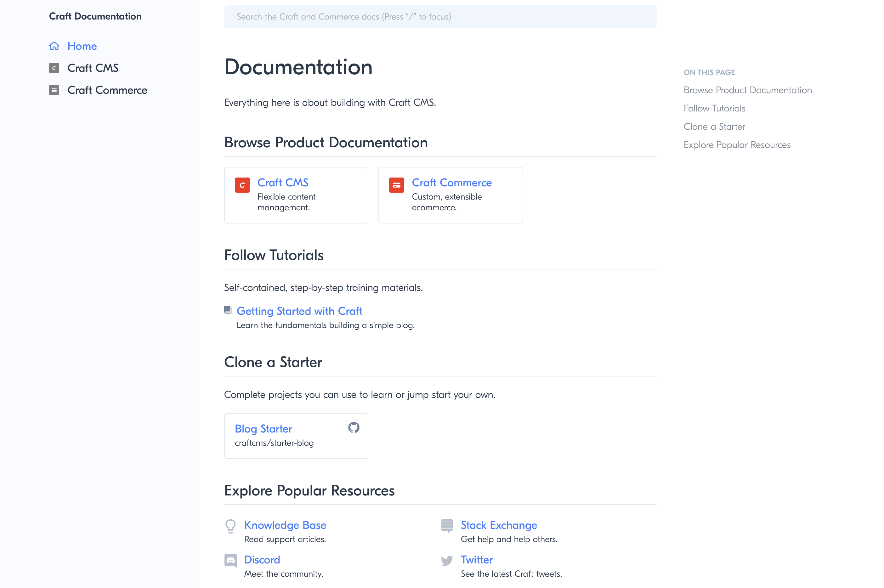Click the Discord chat icon
884x588 pixels.
coord(230,560)
